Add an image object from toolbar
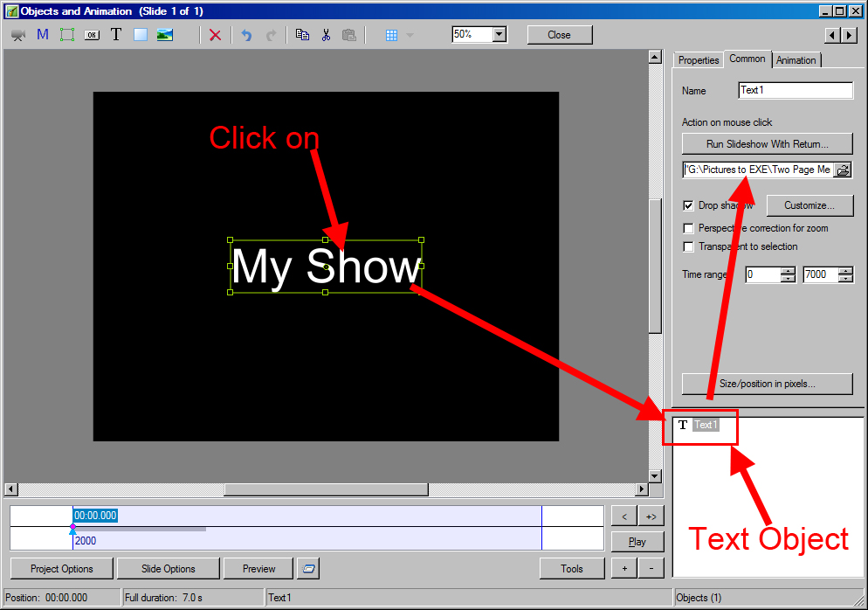The width and height of the screenshot is (868, 610). [x=164, y=35]
